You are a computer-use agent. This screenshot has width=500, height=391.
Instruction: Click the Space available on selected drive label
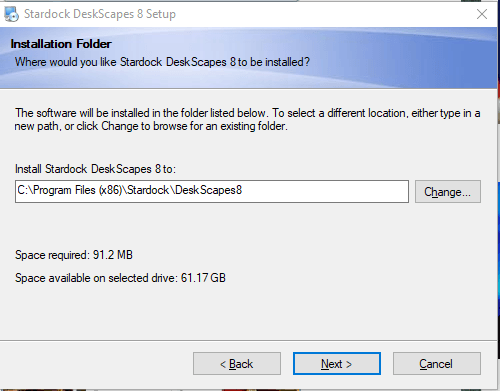pyautogui.click(x=120, y=278)
